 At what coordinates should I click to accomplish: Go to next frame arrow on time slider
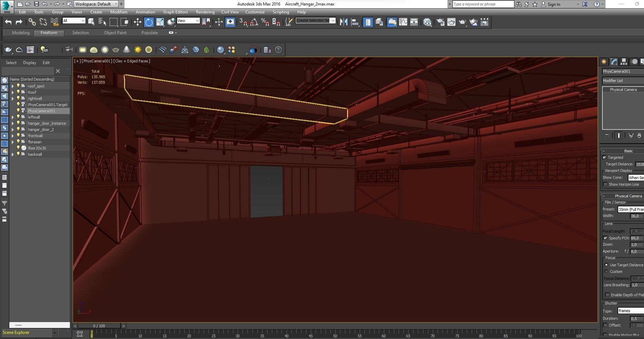pos(124,326)
